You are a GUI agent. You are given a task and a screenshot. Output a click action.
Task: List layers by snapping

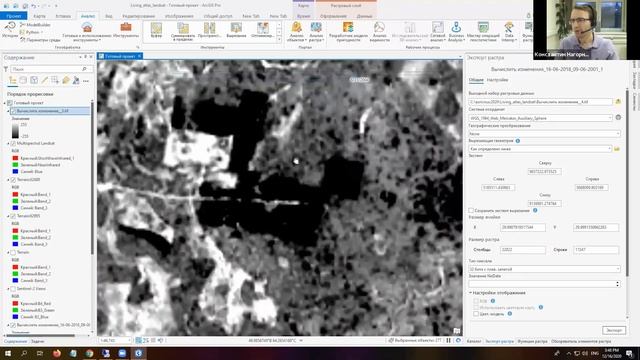55,80
